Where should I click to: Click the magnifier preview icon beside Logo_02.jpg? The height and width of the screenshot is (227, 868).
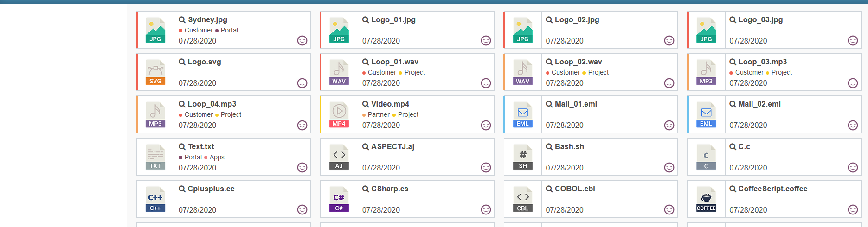tap(549, 20)
